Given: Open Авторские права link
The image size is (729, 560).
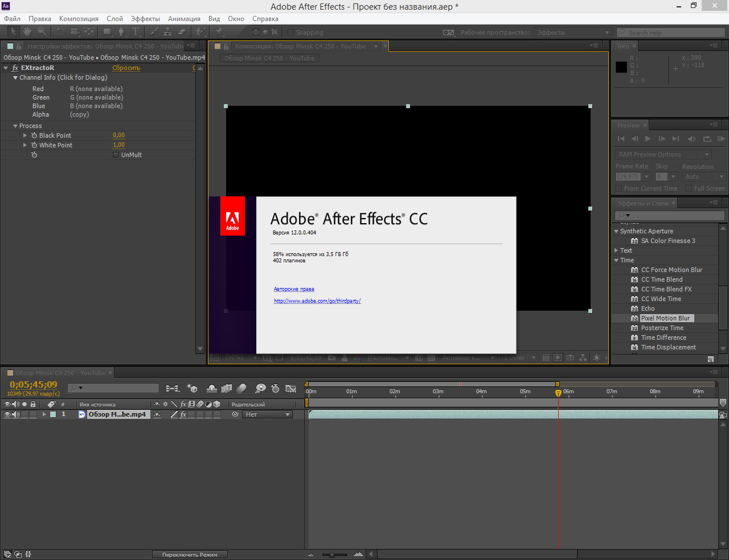Looking at the screenshot, I should tap(294, 289).
